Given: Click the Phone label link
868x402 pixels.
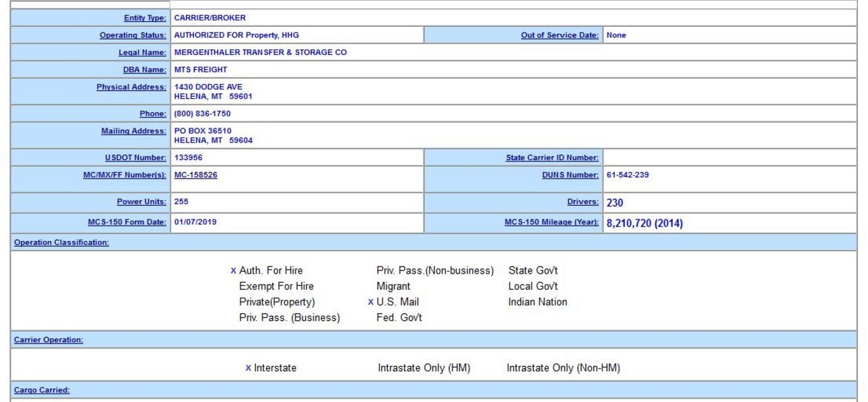Looking at the screenshot, I should [154, 113].
